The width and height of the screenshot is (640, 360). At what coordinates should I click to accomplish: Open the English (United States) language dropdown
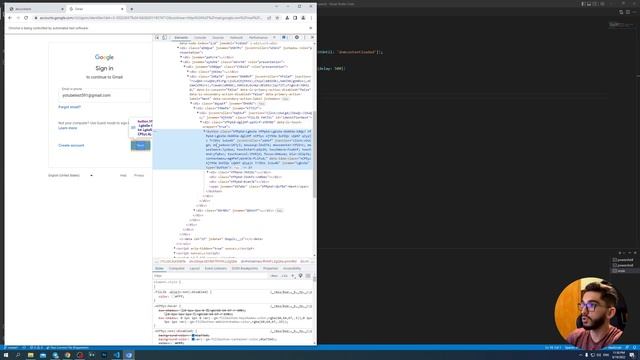click(71, 176)
